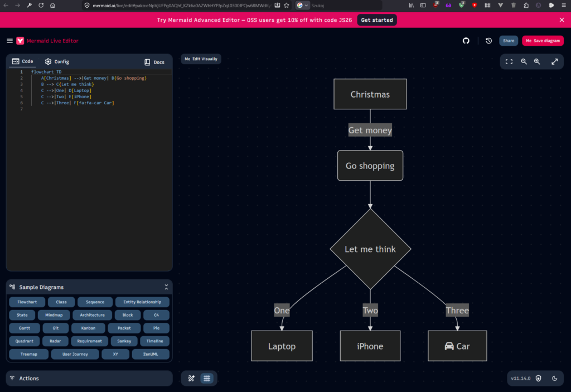Click the Share button

click(x=508, y=41)
